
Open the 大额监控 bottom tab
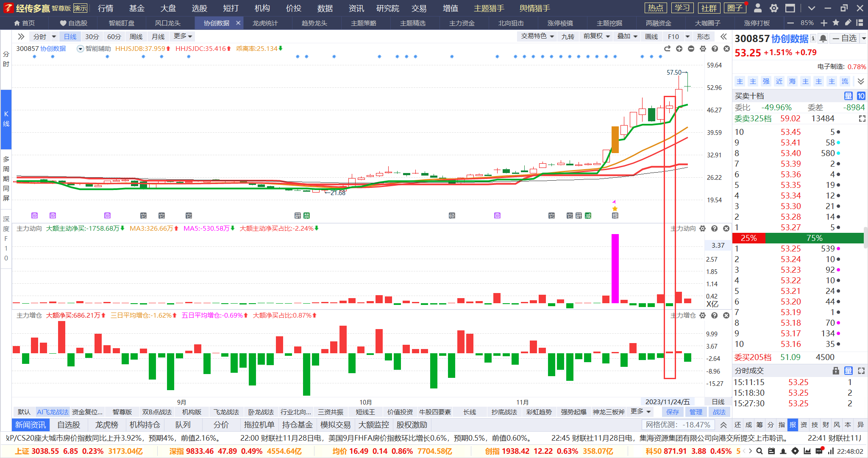tap(374, 425)
